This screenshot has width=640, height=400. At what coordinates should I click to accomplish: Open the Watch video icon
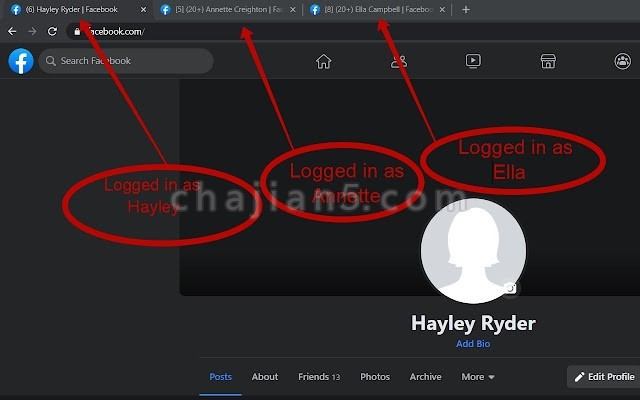coord(473,61)
